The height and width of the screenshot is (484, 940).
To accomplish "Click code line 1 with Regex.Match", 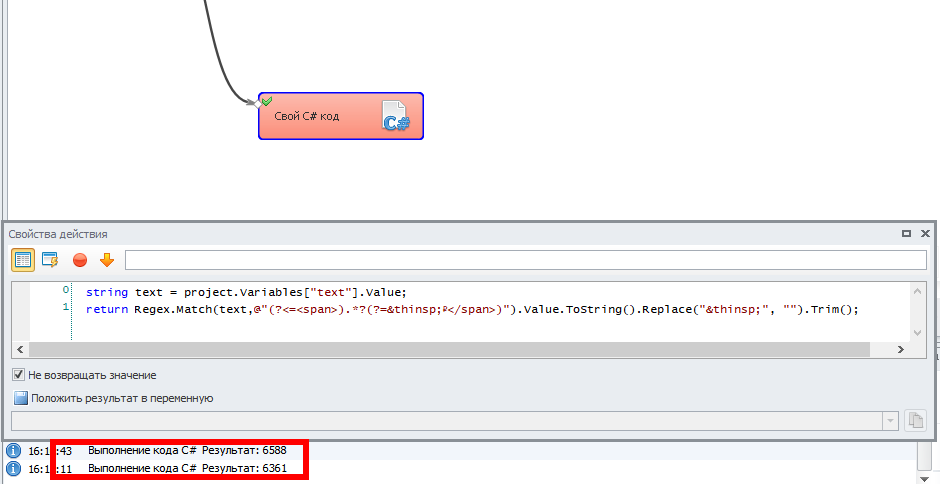I will coord(472,309).
